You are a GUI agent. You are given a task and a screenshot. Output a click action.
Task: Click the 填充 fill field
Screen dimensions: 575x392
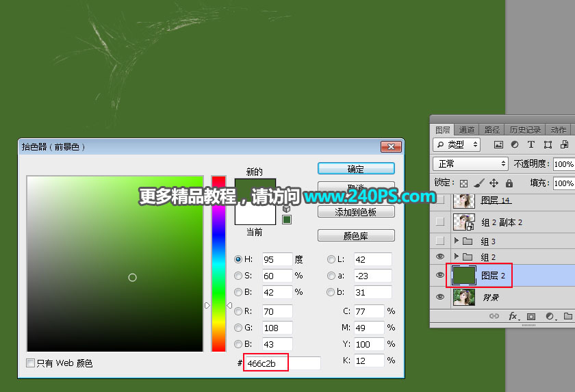click(563, 183)
